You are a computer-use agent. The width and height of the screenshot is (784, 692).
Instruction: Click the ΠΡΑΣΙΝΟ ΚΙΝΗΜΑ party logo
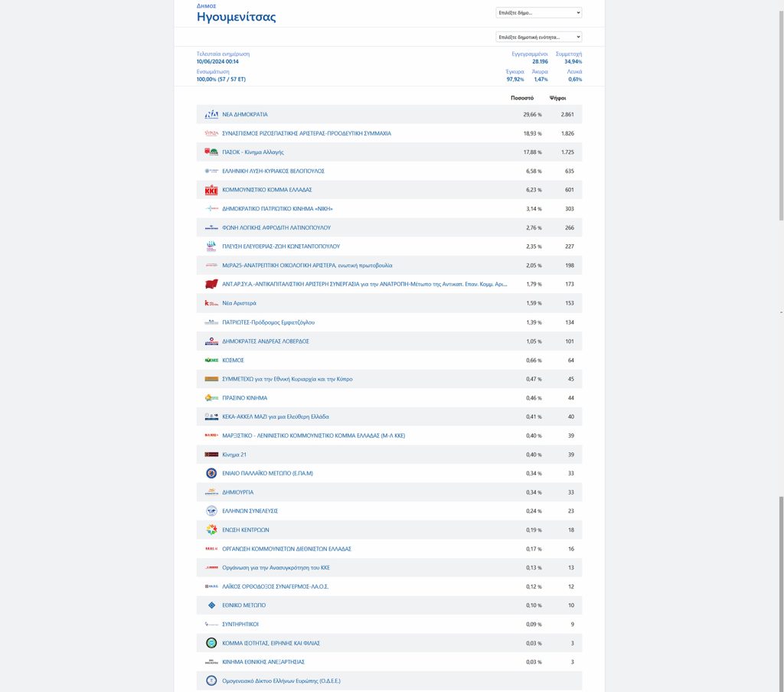pos(211,398)
